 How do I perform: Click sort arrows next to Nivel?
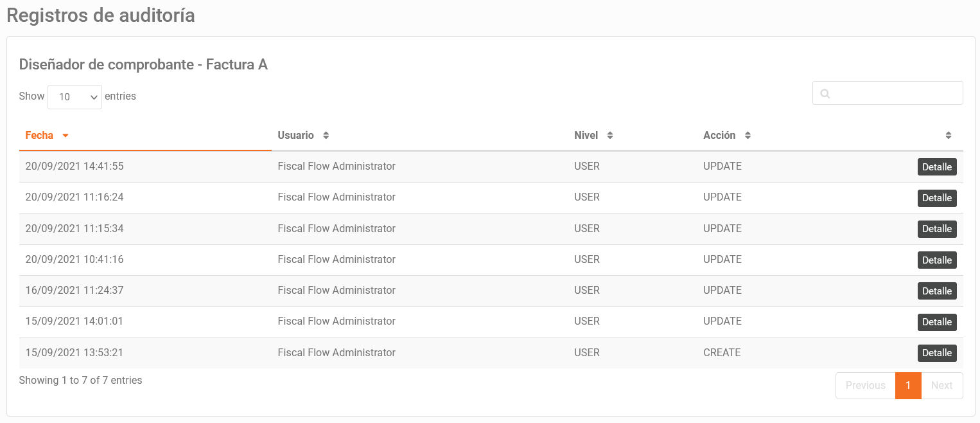(610, 136)
